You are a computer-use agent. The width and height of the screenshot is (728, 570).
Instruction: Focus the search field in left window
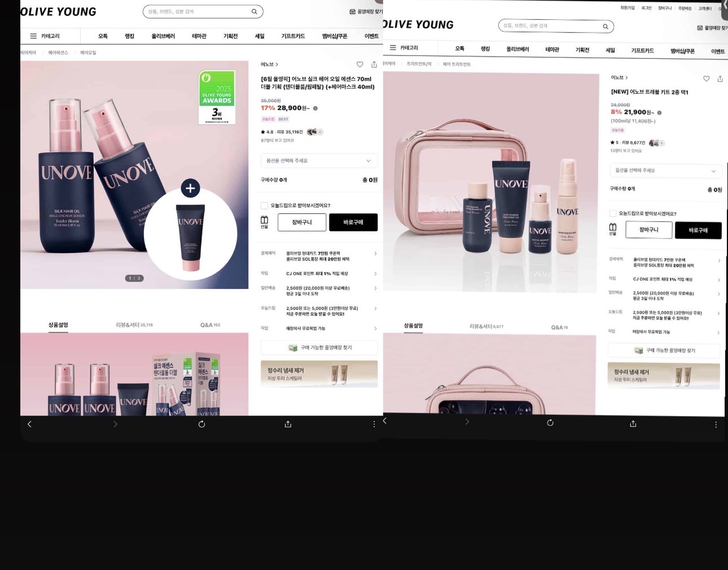click(203, 11)
